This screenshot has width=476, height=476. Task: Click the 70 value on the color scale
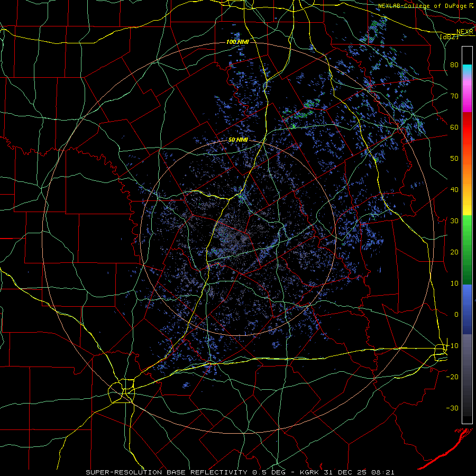[x=454, y=96]
